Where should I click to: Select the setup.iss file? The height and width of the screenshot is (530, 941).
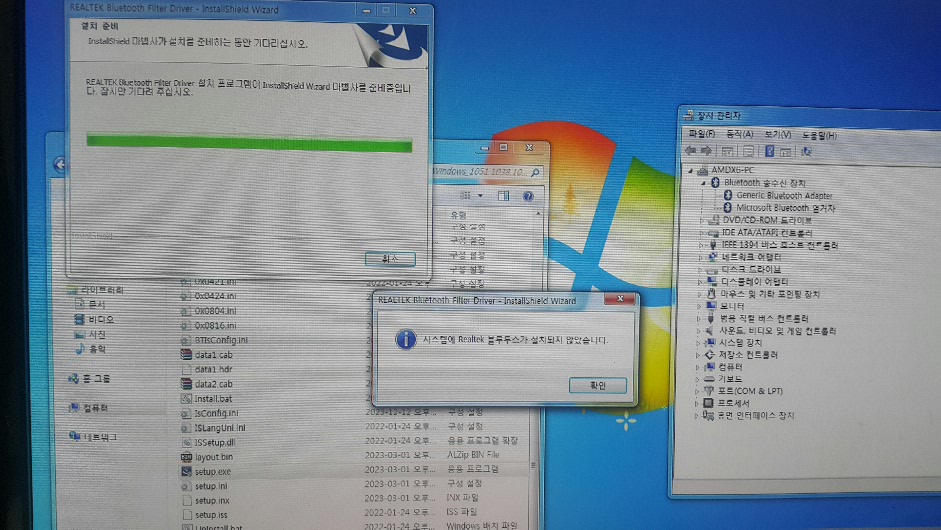click(x=204, y=514)
